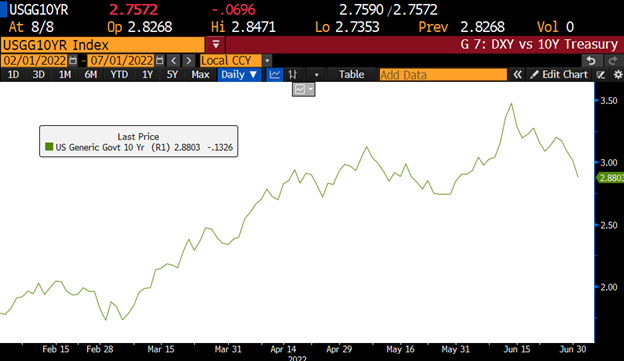
Task: Expand the USGG10YR Index security dropdown
Action: click(x=216, y=44)
